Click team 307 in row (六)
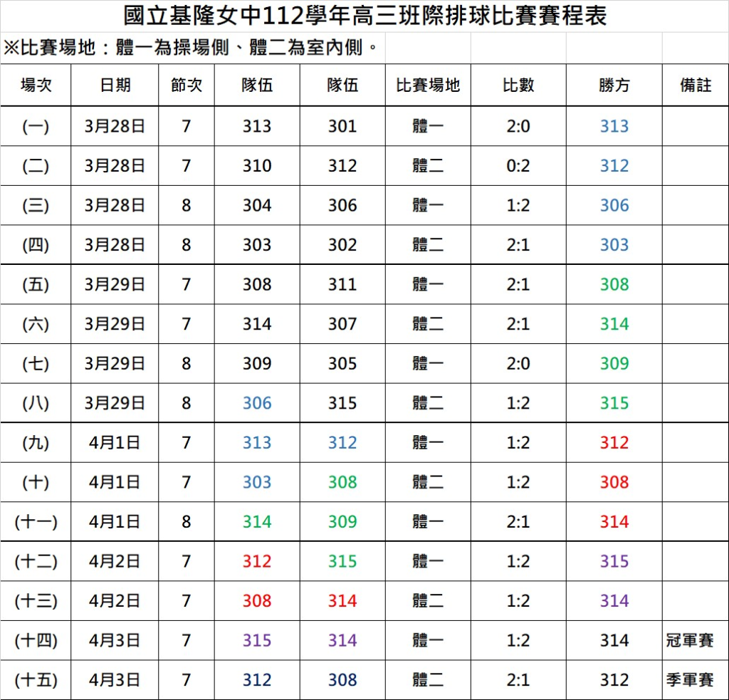Screen dimensions: 729x700 pyautogui.click(x=342, y=324)
